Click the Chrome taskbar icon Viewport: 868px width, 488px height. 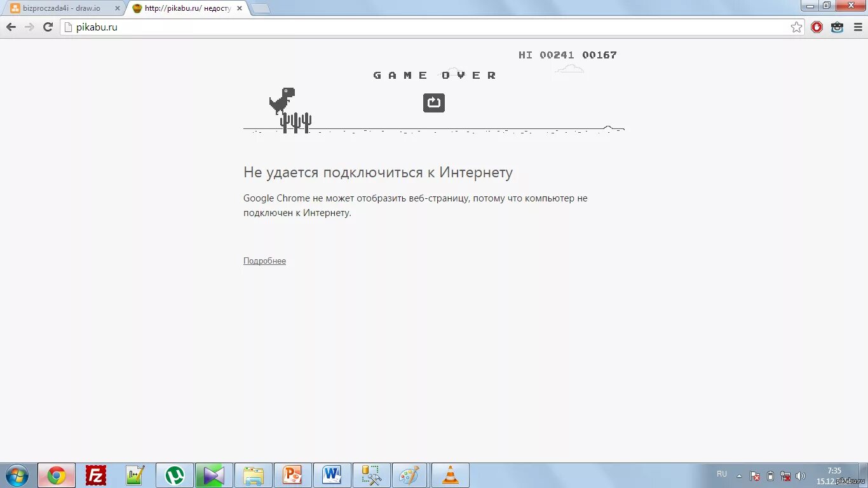(57, 475)
